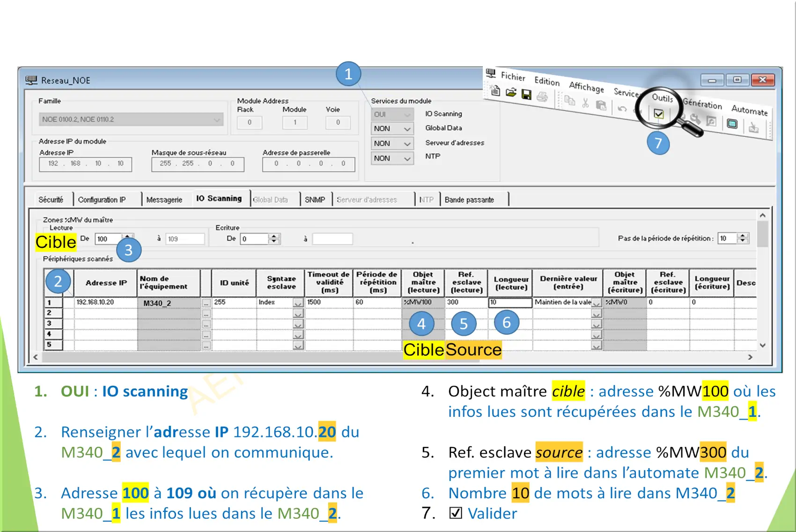Click the Timeout 1500 cell
This screenshot has width=796, height=532.
pos(329,303)
